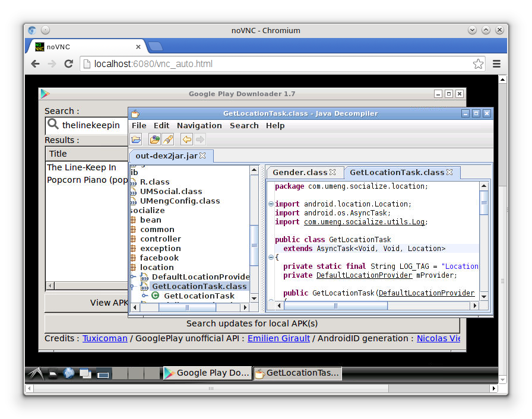Open the Navigation menu
532x419 pixels.
click(x=199, y=125)
